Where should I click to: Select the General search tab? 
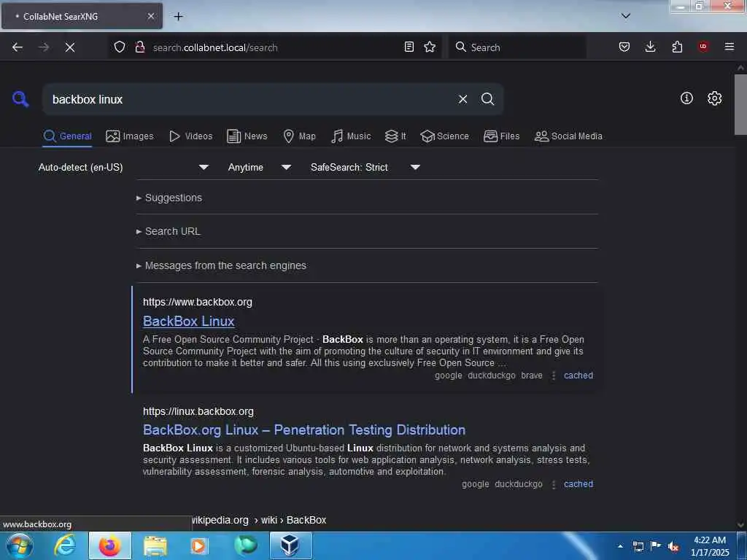click(67, 136)
